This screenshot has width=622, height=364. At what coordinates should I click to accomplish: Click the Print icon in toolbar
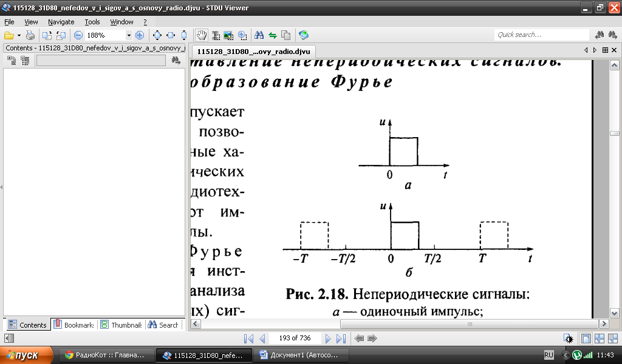30,35
